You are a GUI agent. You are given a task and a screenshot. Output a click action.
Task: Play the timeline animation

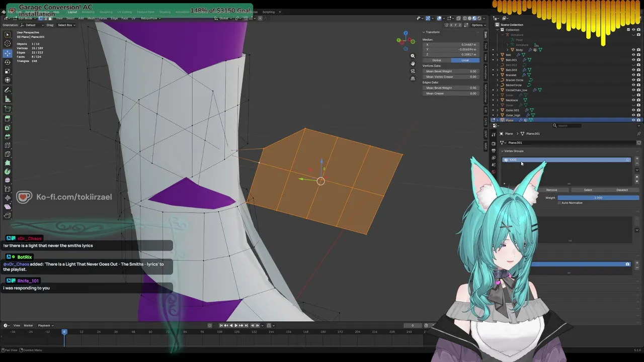pyautogui.click(x=236, y=325)
